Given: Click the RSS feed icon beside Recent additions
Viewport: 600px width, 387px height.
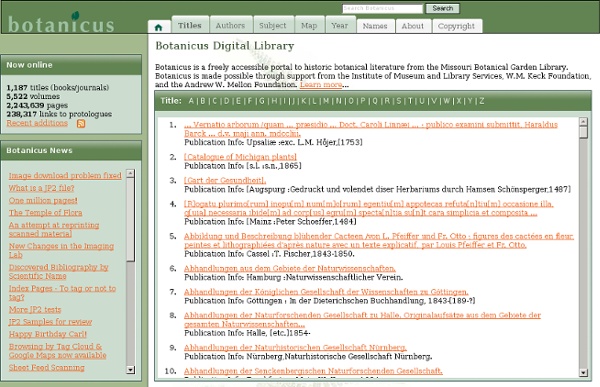Looking at the screenshot, I should coord(81,124).
